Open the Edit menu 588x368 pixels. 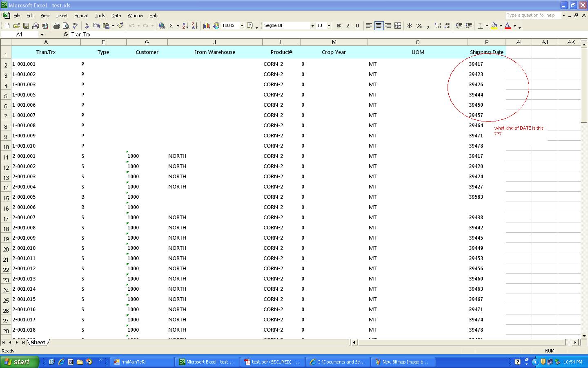coord(30,16)
